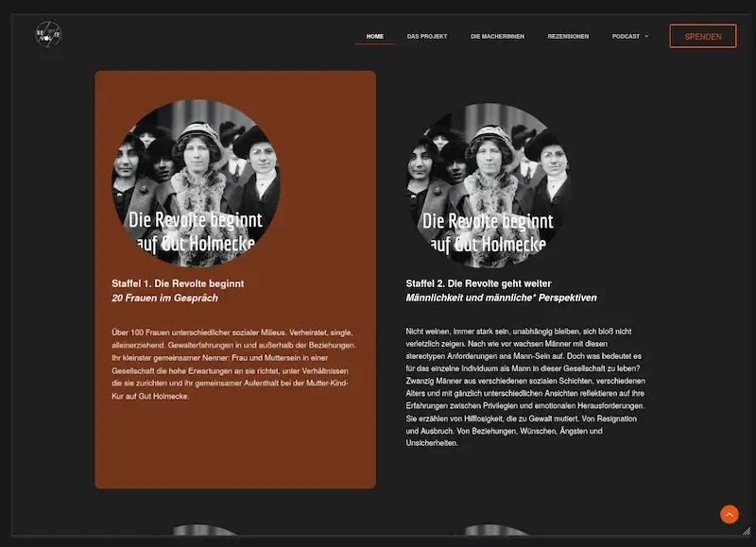Select the currently active HOME menu item
This screenshot has height=547, width=756.
pos(374,36)
